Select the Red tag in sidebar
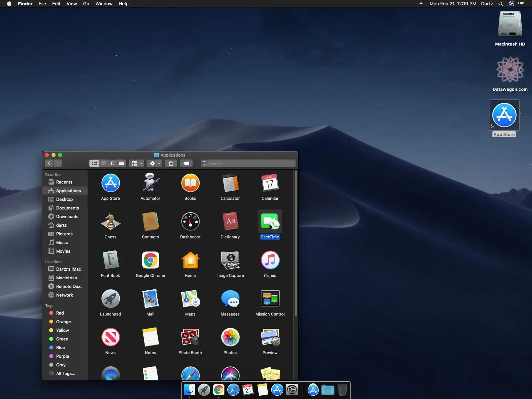This screenshot has width=532, height=399. [x=65, y=313]
